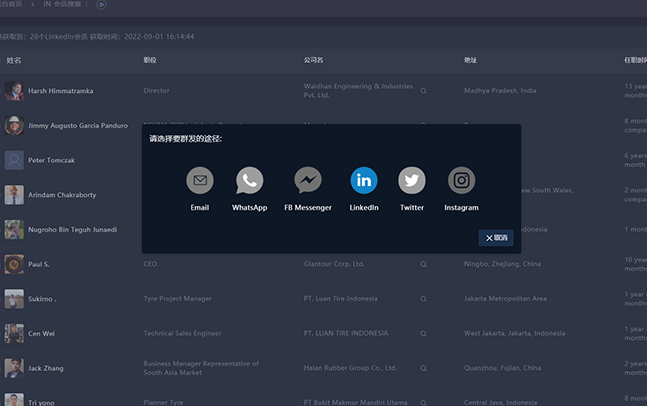Click Peter Tomczak's placeholder avatar

[x=14, y=160]
